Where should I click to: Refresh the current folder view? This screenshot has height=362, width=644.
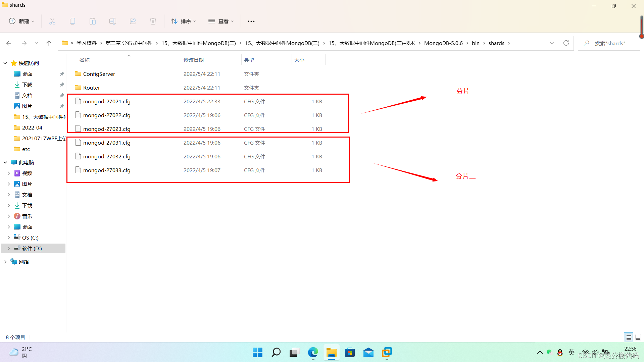pos(566,43)
